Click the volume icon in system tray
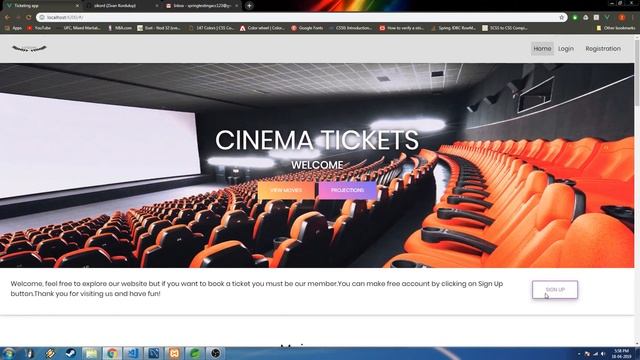The width and height of the screenshot is (640, 360). click(603, 353)
